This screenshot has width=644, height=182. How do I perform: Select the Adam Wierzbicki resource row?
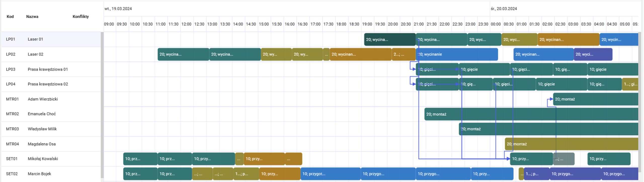tap(51, 99)
